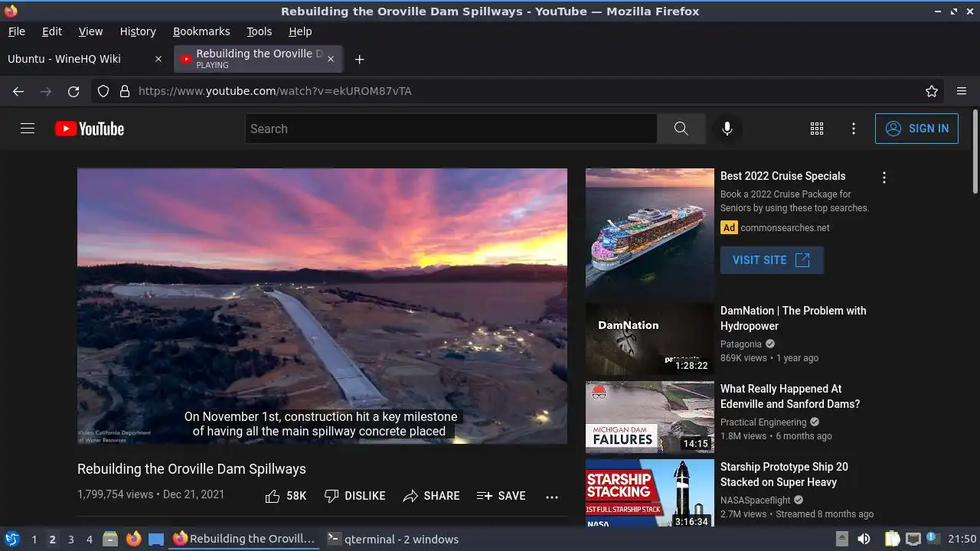Launch the file manager from the panel
Viewport: 980px width, 551px height.
click(110, 539)
